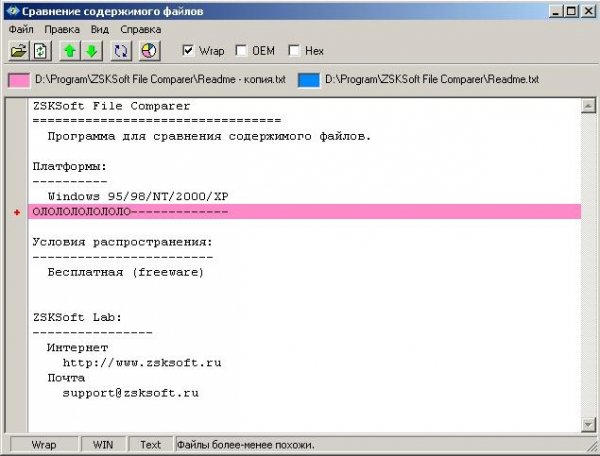The width and height of the screenshot is (600, 456).
Task: Close the file comparison window
Action: [588, 11]
